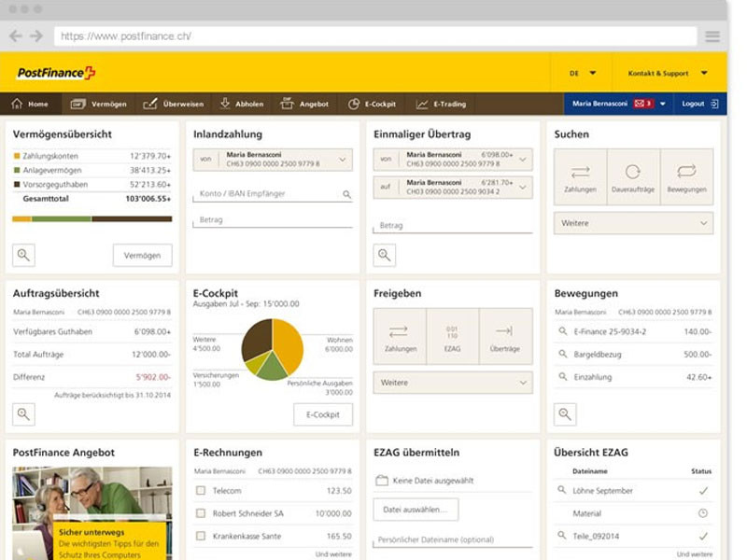This screenshot has width=747, height=560.
Task: Click magnifier in Vermögensübersicht panel
Action: [x=23, y=255]
